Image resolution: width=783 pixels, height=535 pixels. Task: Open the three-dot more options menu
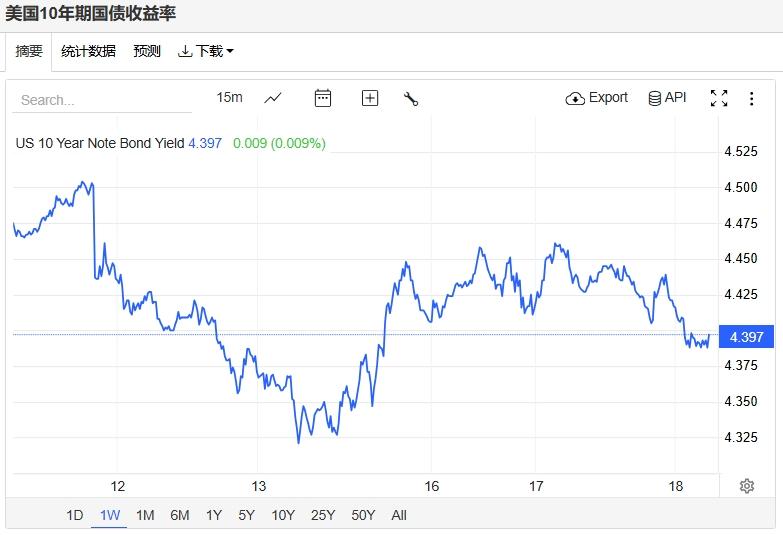tap(751, 98)
